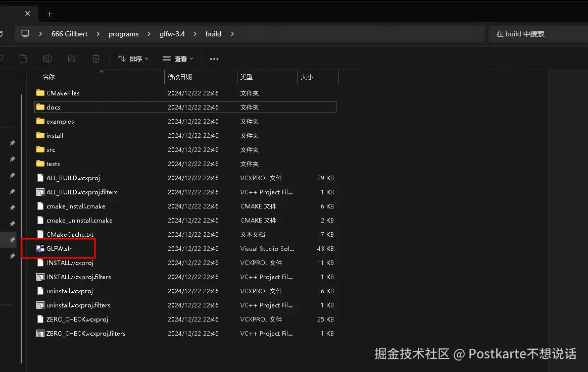Select the install folder icon
The image size is (588, 372).
pyautogui.click(x=40, y=135)
